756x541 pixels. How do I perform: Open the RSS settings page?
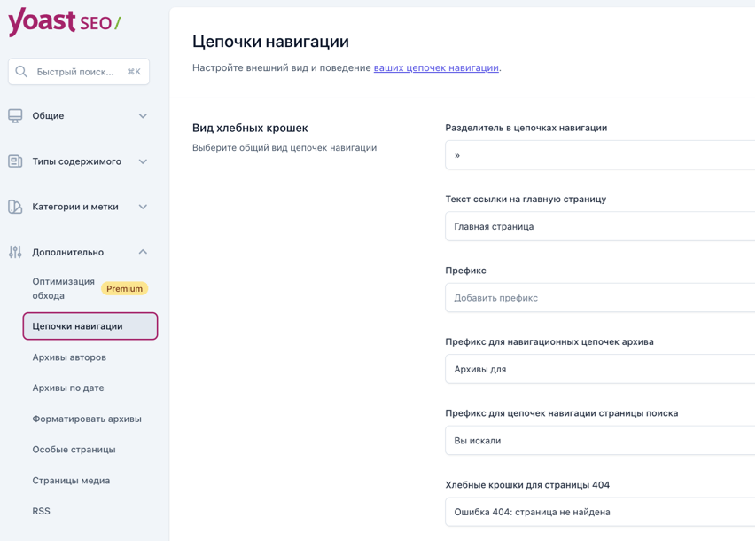coord(41,511)
